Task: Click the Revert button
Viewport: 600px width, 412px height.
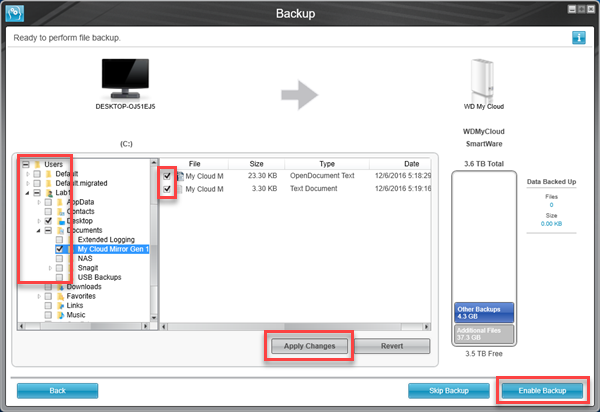Action: pos(392,346)
